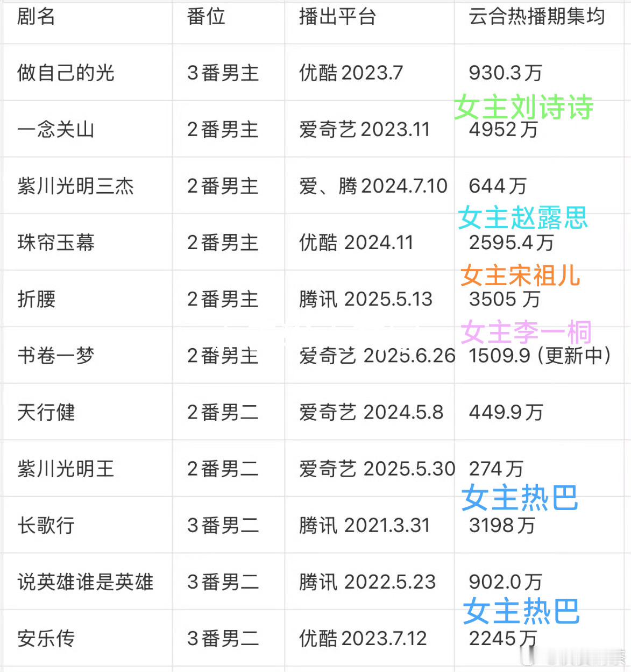Select the 3番男二 cell in 说英雄谁是英雄 row
The image size is (631, 672).
click(223, 582)
